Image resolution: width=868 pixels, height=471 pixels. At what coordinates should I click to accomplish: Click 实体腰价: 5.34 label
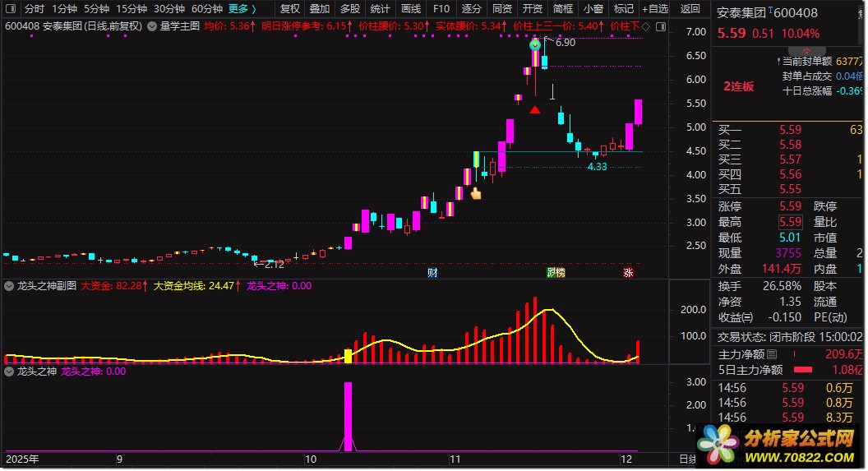click(471, 26)
